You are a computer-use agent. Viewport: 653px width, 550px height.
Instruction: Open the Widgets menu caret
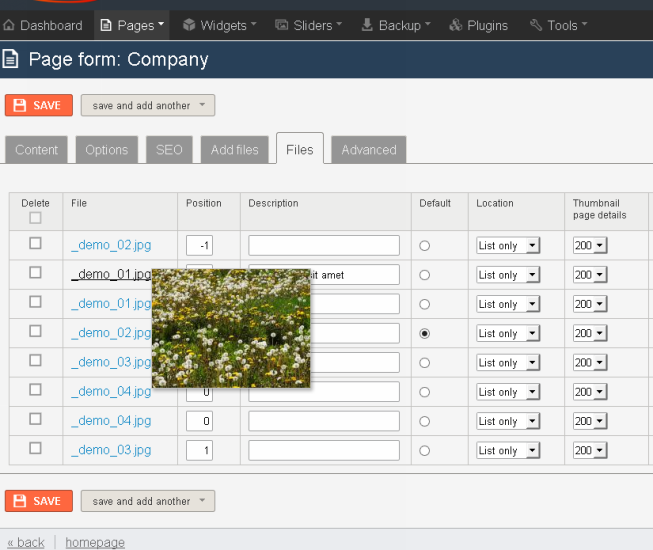tap(254, 24)
